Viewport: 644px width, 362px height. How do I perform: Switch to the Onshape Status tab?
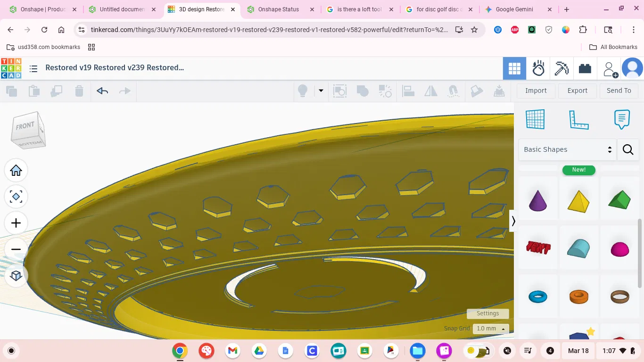coord(281,9)
